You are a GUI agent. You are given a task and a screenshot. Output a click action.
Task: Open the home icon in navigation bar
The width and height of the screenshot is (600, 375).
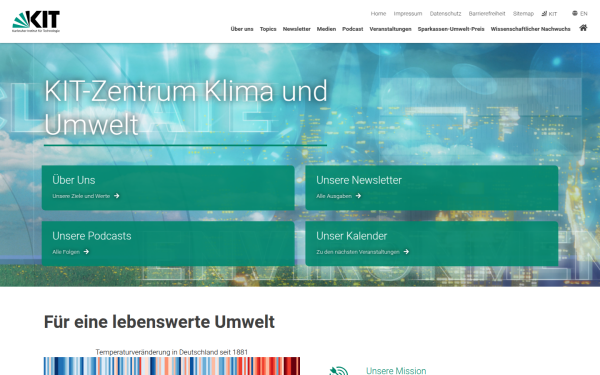(583, 28)
